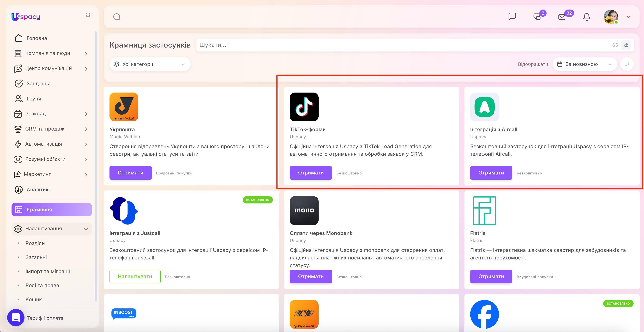Open the INBOOST app logo
The height and width of the screenshot is (332, 644).
(124, 314)
